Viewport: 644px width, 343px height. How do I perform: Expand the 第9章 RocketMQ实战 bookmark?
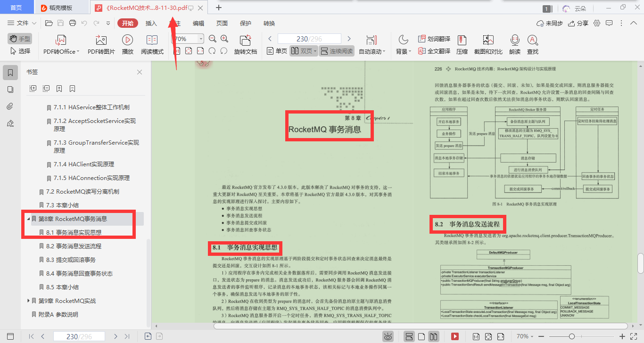click(x=28, y=301)
